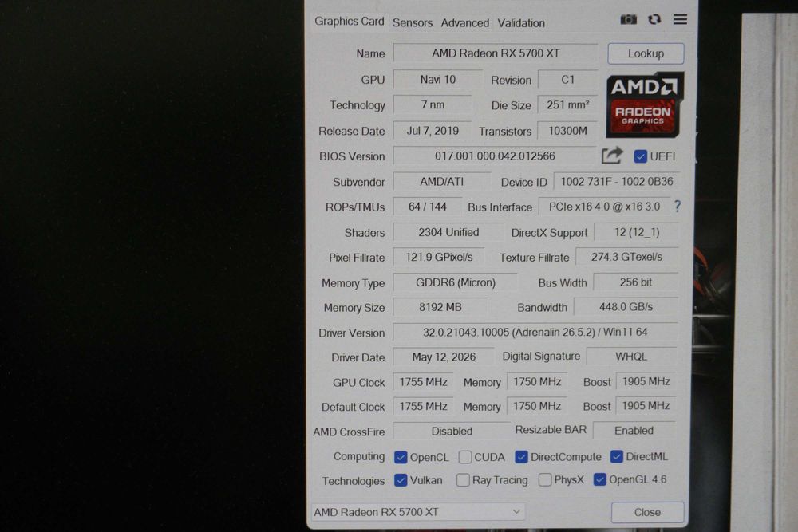Click the Driver Version field
798x532 pixels.
coord(535,332)
